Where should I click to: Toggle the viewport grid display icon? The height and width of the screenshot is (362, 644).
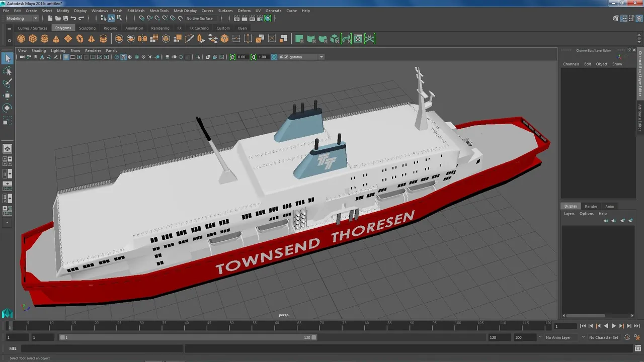coord(66,57)
